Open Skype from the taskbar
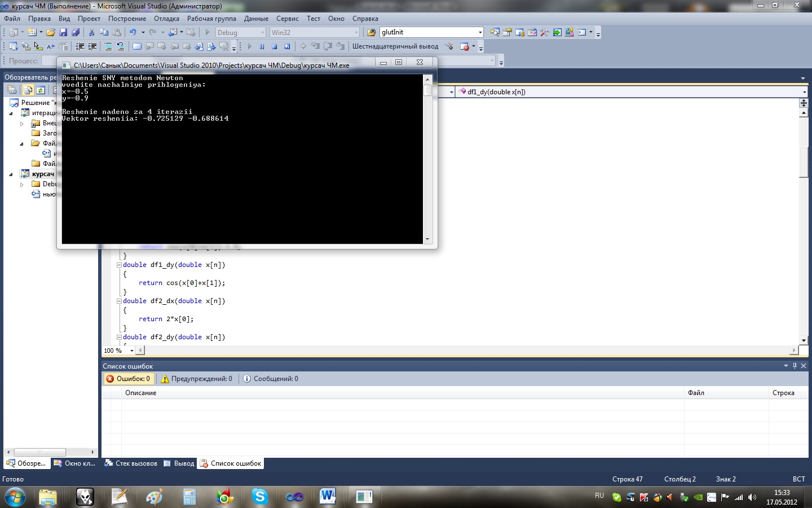Viewport: 812px width, 508px height. (x=259, y=497)
